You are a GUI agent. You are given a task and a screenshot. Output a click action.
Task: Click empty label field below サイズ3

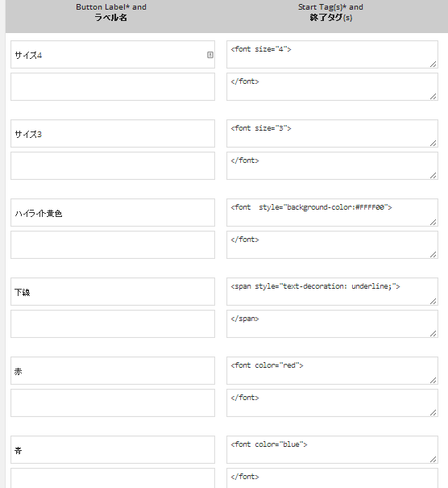[113, 166]
